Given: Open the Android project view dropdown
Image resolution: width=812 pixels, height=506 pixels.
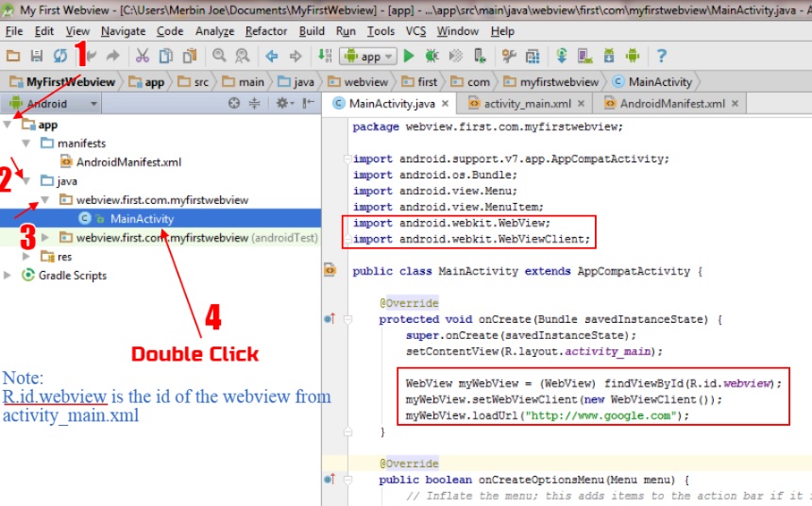Looking at the screenshot, I should [x=53, y=104].
